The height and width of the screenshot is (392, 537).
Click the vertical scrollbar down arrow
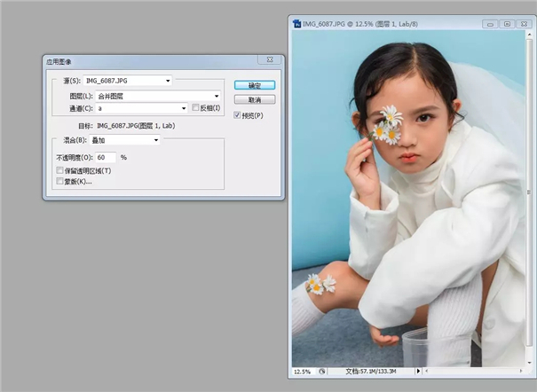click(530, 363)
